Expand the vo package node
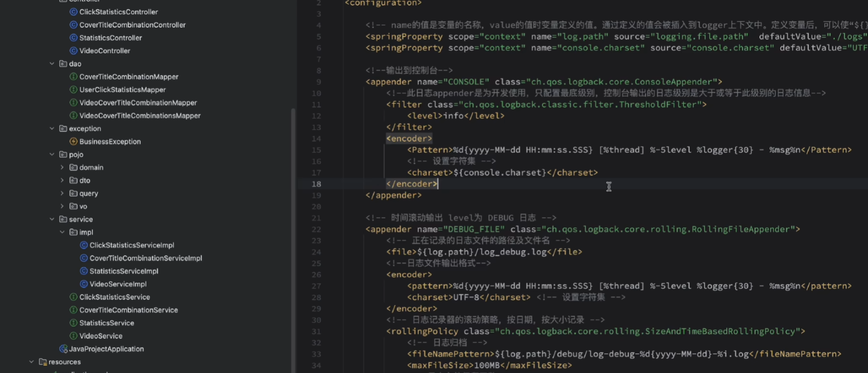868x373 pixels. pos(62,207)
